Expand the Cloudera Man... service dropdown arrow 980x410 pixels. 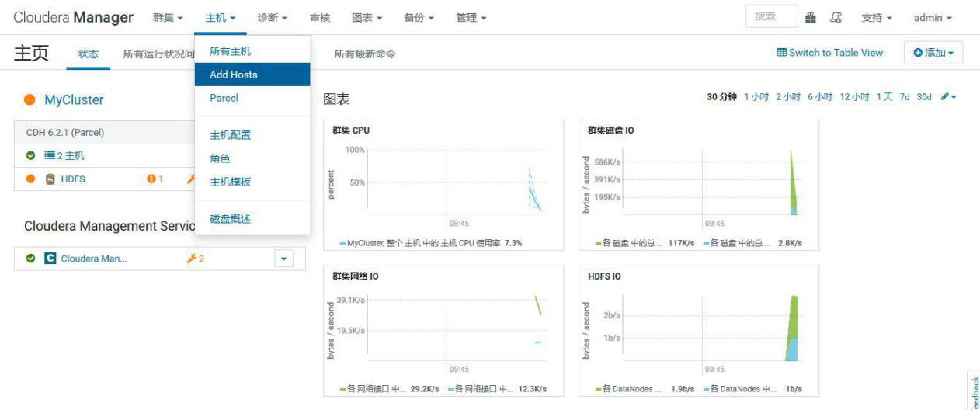pyautogui.click(x=283, y=259)
